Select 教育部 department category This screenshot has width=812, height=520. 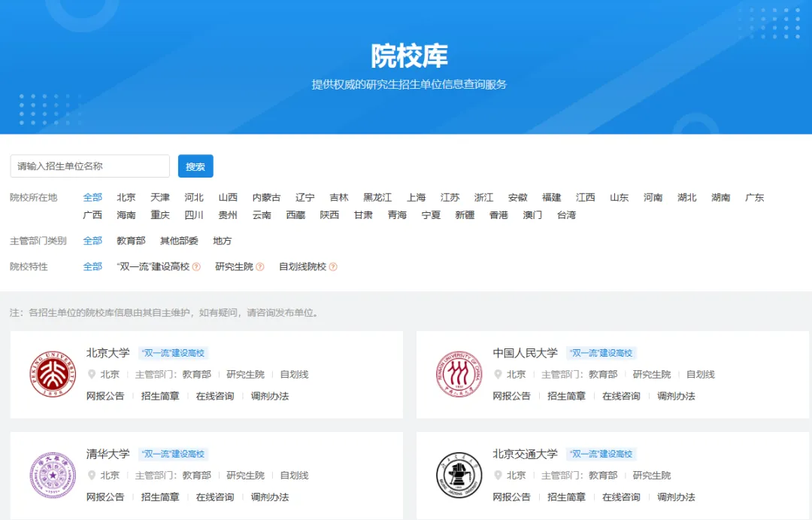pyautogui.click(x=131, y=241)
